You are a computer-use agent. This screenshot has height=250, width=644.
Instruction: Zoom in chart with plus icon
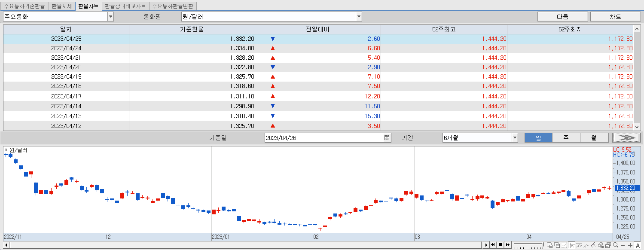[630, 245]
